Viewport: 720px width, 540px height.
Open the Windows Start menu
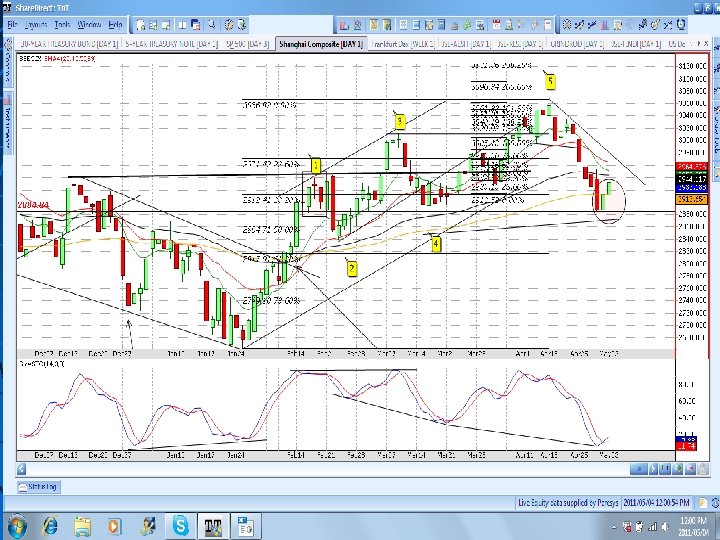coord(17,525)
